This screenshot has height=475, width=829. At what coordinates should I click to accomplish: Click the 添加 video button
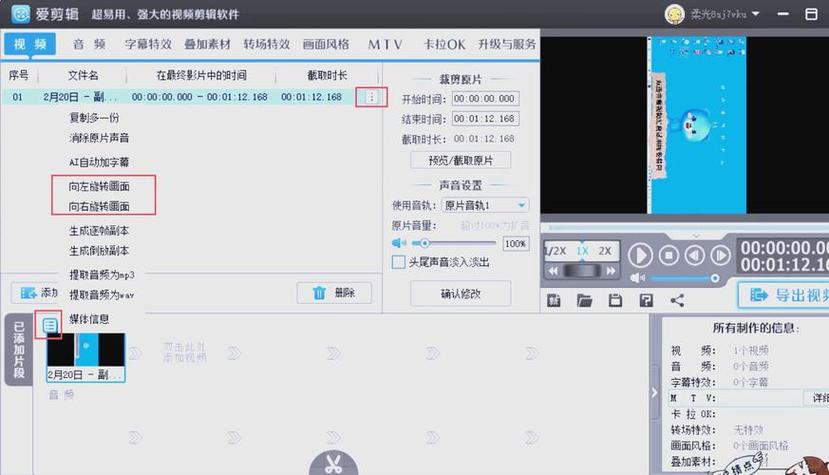[34, 293]
